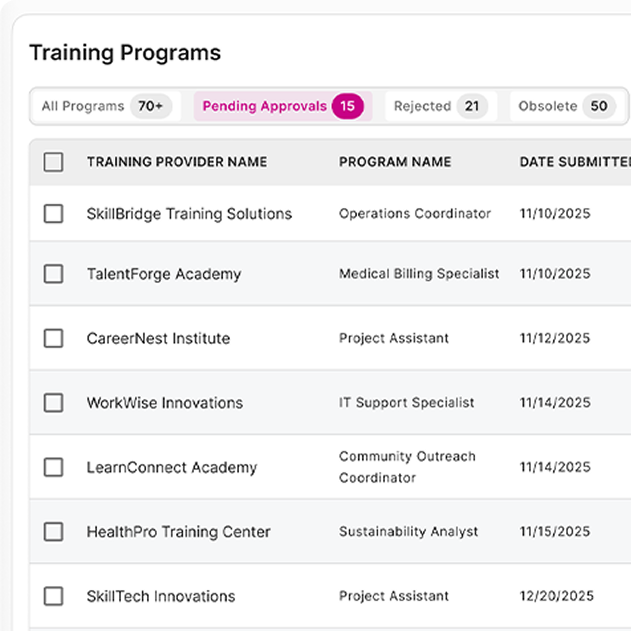Sort by Training Provider Name column
The image size is (631, 631).
(x=177, y=162)
